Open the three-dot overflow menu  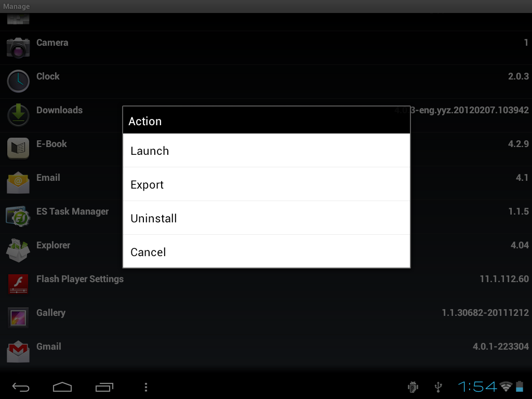(x=146, y=387)
